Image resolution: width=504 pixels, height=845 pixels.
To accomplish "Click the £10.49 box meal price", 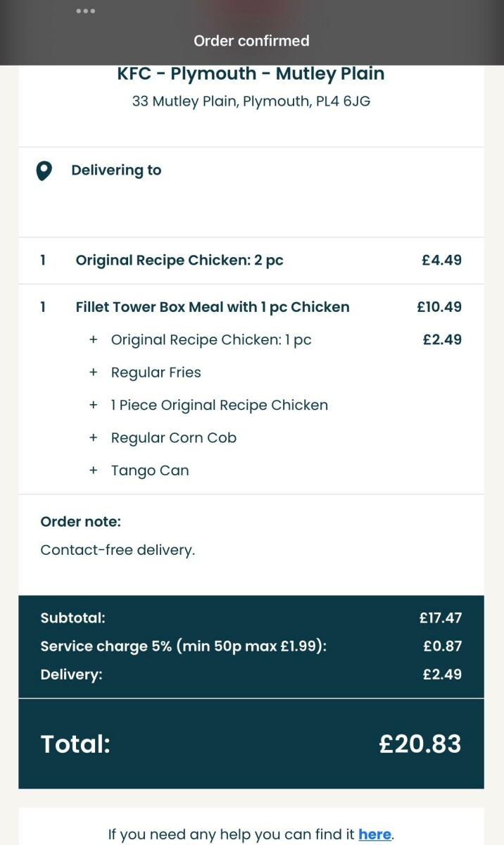I will point(439,307).
